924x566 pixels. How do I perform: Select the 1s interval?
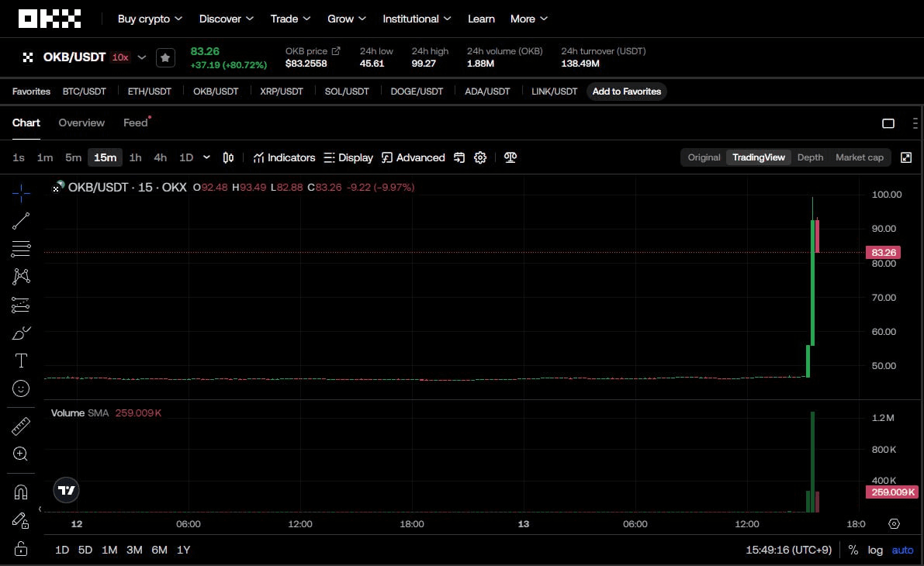coord(19,157)
